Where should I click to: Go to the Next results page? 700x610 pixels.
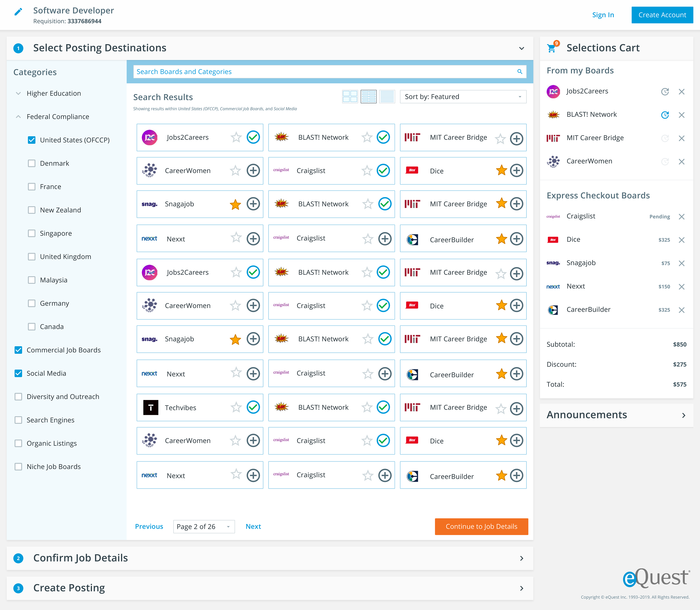pos(253,526)
